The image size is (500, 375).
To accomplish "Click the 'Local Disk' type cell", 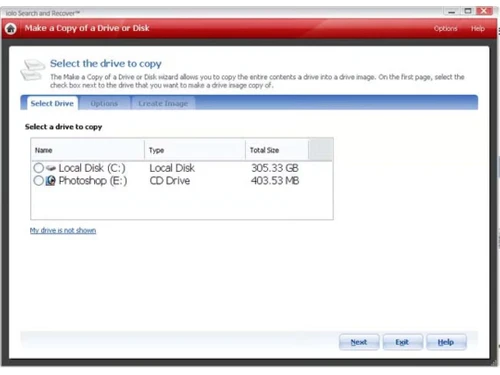I will tap(172, 168).
